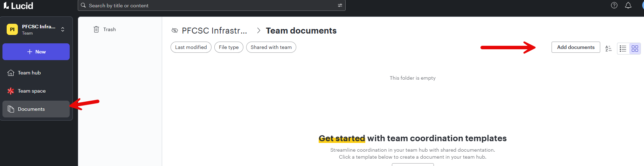Select Documents in the sidebar

click(31, 109)
